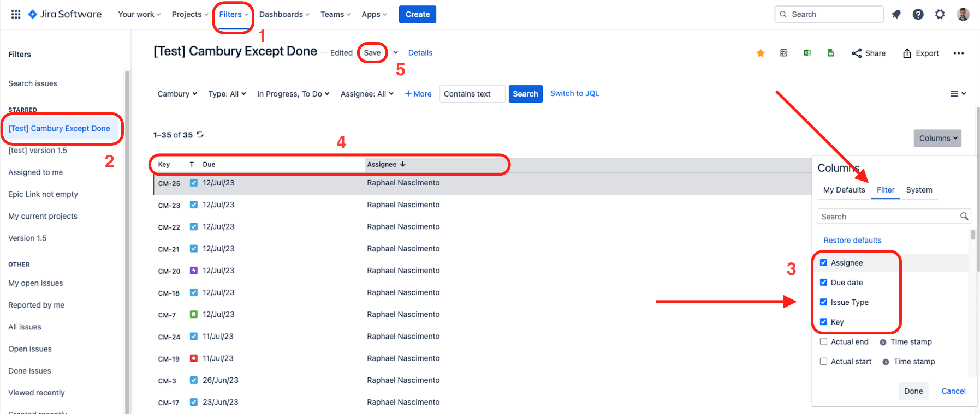Switch to the System columns tab
The height and width of the screenshot is (414, 980).
point(919,190)
